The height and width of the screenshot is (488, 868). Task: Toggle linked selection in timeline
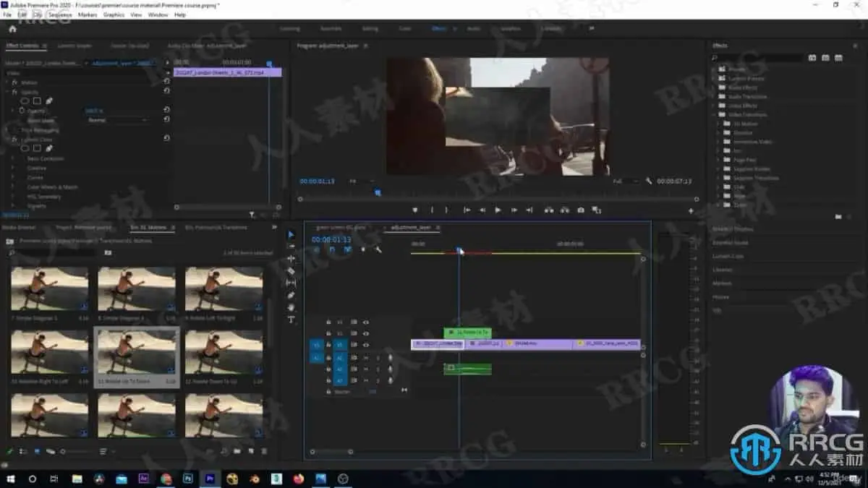(347, 249)
